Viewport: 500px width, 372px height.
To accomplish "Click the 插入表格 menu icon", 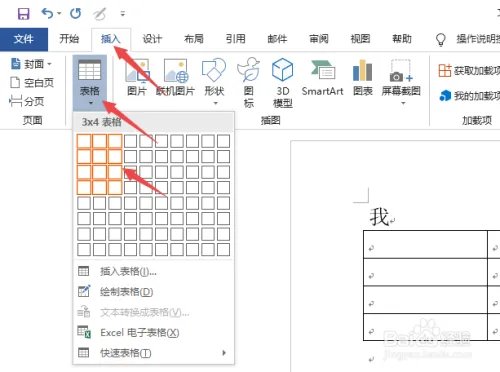I will point(84,271).
